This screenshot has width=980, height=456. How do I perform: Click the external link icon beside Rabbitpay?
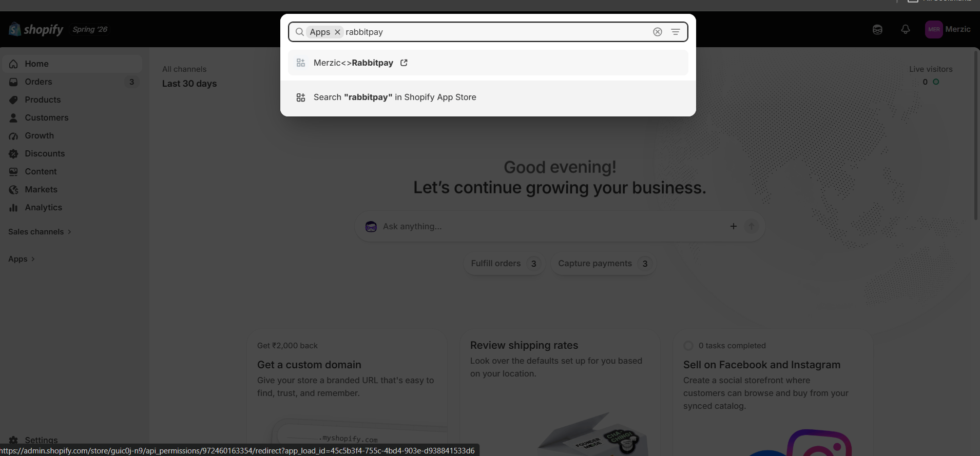point(404,63)
